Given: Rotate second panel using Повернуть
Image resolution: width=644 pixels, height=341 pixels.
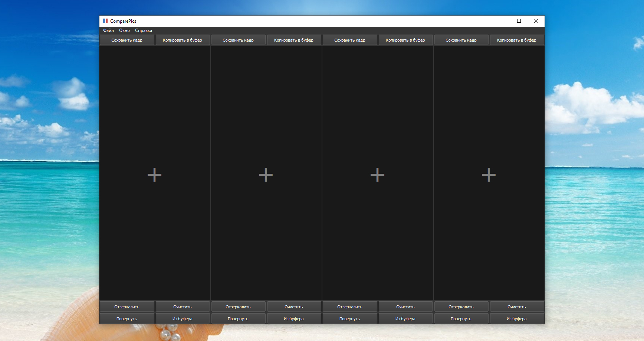Looking at the screenshot, I should pos(238,319).
